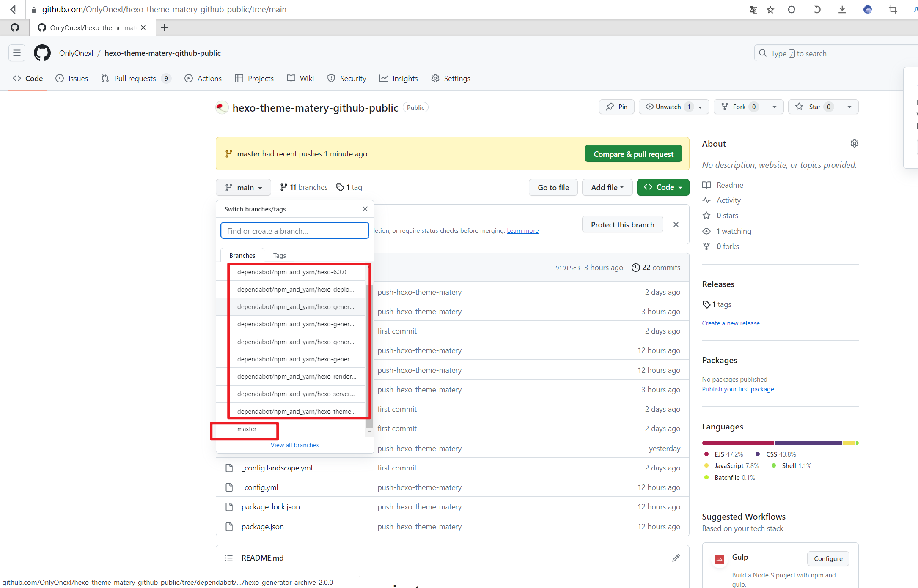
Task: Select branch dependabot/npm_and_yarn/hexo-render...
Action: point(291,376)
